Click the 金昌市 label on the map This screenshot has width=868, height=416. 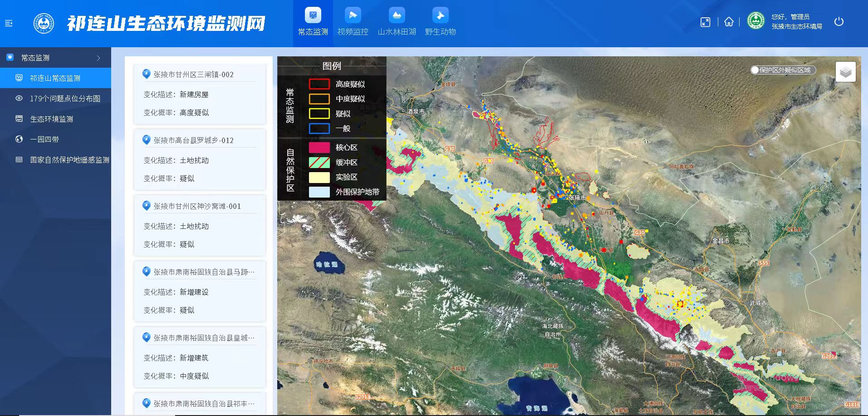tap(721, 241)
